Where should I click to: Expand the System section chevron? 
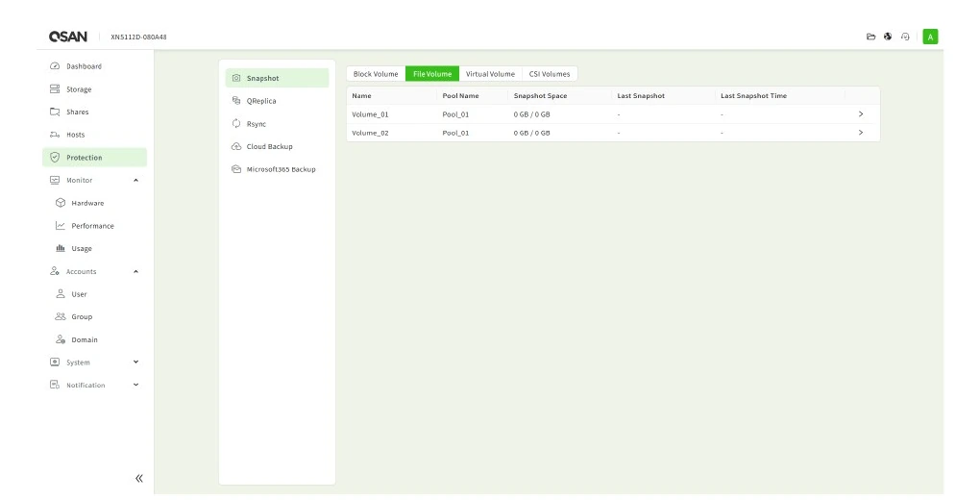135,362
